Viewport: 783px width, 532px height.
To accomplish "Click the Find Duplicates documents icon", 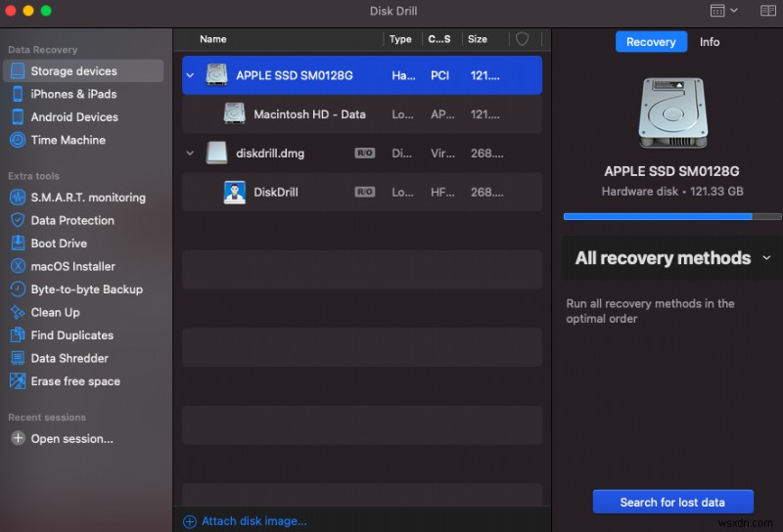I will pos(18,334).
